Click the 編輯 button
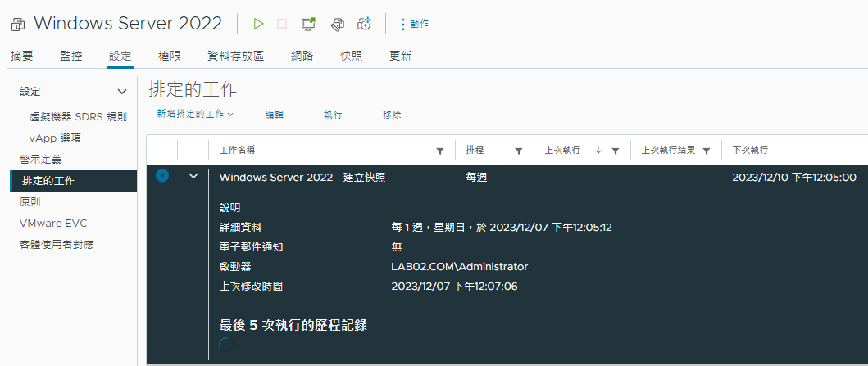Viewport: 868px width, 366px height. 275,115
